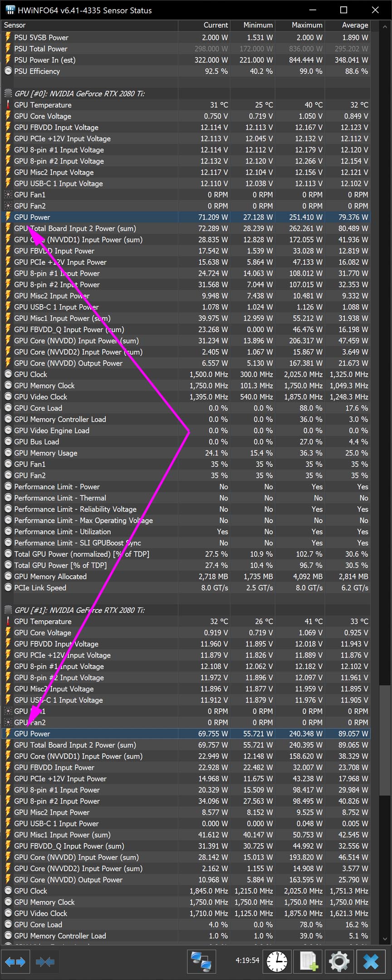The height and width of the screenshot is (980, 392).
Task: Select Performance Limit - SLI GPUBoost Sync row
Action: [x=186, y=543]
